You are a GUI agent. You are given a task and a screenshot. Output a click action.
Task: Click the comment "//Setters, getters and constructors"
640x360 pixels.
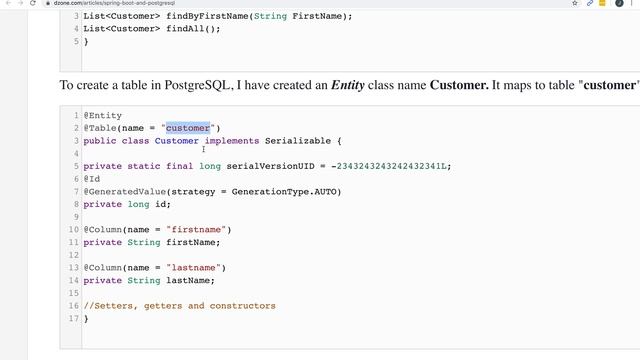point(180,306)
